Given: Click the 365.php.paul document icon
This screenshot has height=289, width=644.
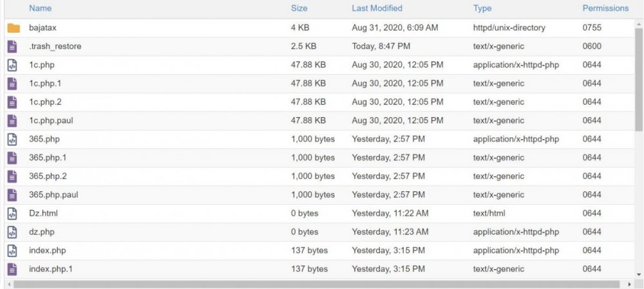Looking at the screenshot, I should click(12, 194).
